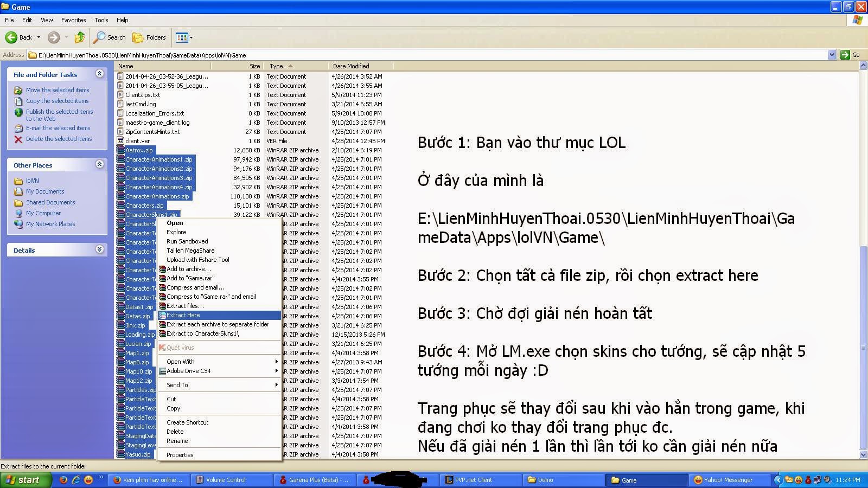
Task: Select Characters.zip archive
Action: pyautogui.click(x=144, y=206)
